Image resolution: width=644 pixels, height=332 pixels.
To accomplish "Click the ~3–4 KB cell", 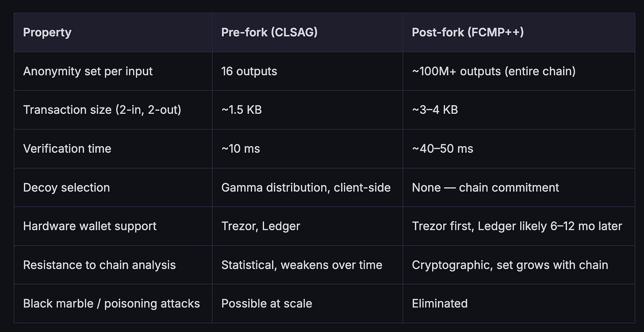I will click(435, 110).
